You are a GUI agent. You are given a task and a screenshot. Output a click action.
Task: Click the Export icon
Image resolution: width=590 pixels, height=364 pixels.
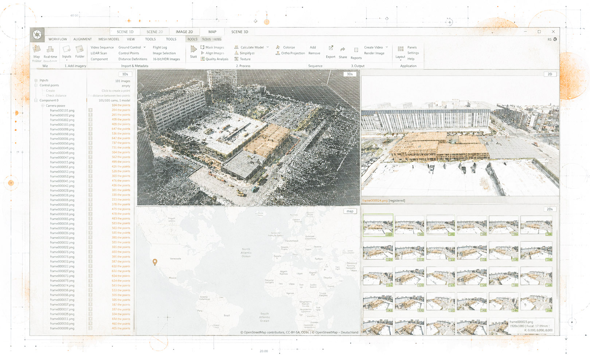(x=331, y=48)
